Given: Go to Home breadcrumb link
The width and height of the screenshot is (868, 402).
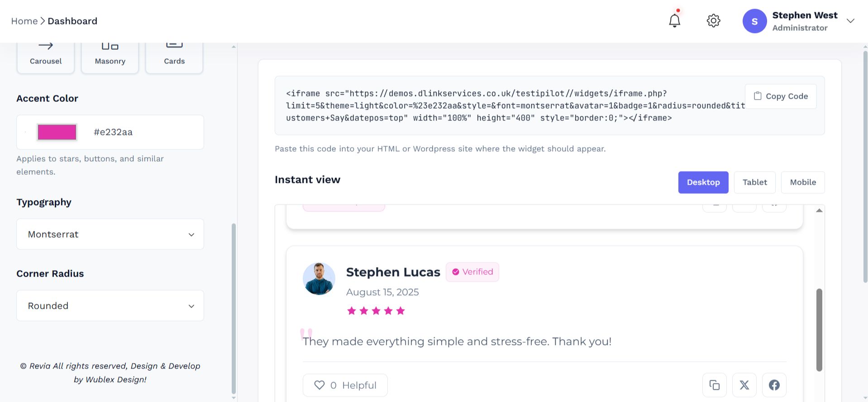Looking at the screenshot, I should click(x=24, y=21).
